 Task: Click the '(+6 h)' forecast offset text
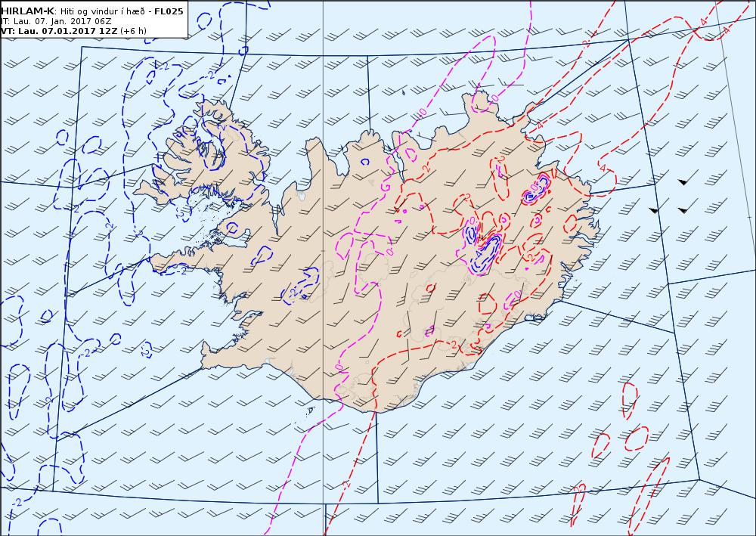pyautogui.click(x=134, y=31)
